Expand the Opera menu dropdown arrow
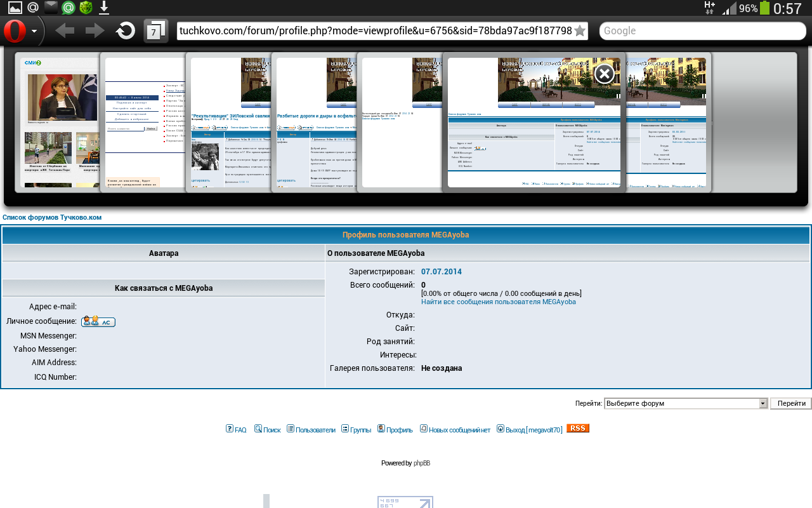This screenshot has height=508, width=812. (x=34, y=30)
